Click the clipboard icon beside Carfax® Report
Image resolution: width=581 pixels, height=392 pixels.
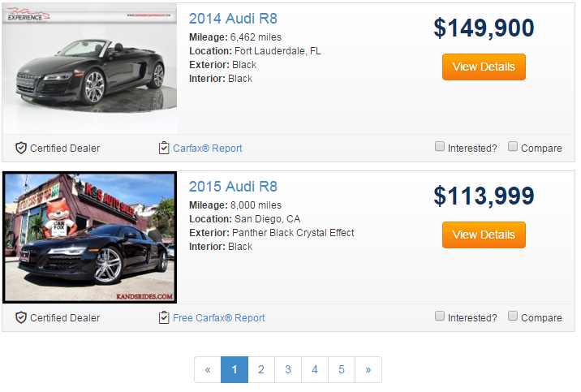pos(164,148)
